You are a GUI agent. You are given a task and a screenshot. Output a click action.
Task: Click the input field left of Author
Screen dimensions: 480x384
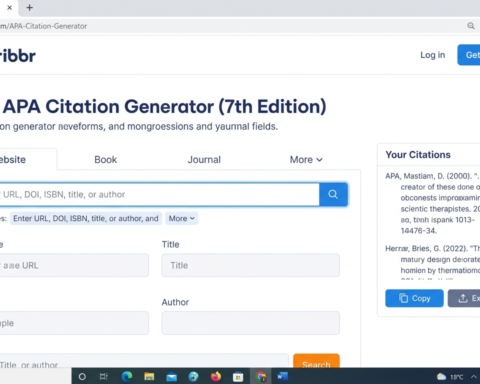(x=74, y=323)
